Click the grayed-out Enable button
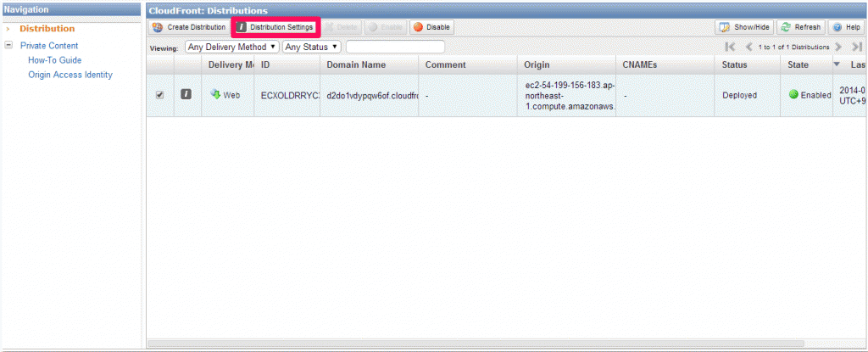Image resolution: width=868 pixels, height=352 pixels. point(387,27)
